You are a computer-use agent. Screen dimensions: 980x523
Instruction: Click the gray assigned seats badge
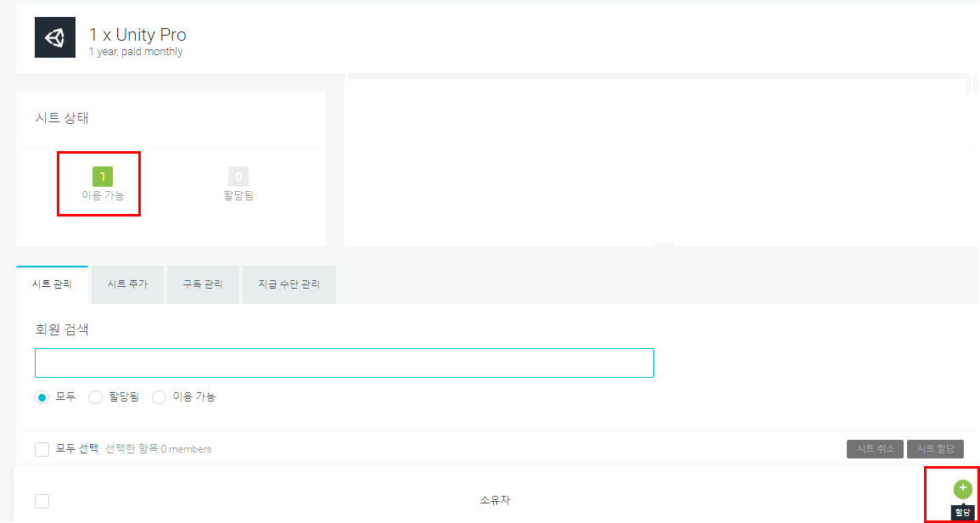238,177
